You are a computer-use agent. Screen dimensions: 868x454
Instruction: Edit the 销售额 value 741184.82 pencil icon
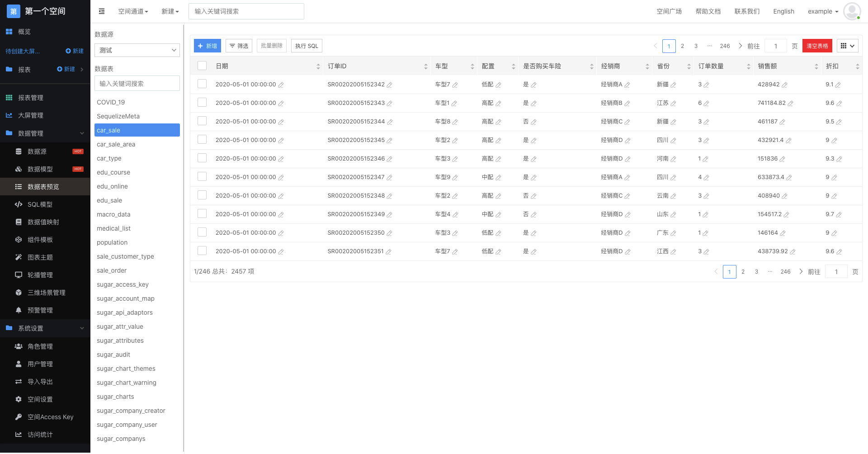coord(790,104)
